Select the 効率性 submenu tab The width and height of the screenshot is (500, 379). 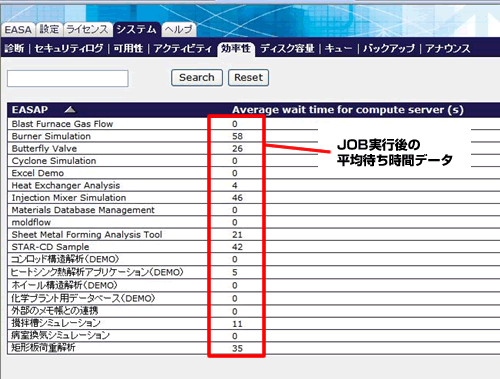pos(236,49)
